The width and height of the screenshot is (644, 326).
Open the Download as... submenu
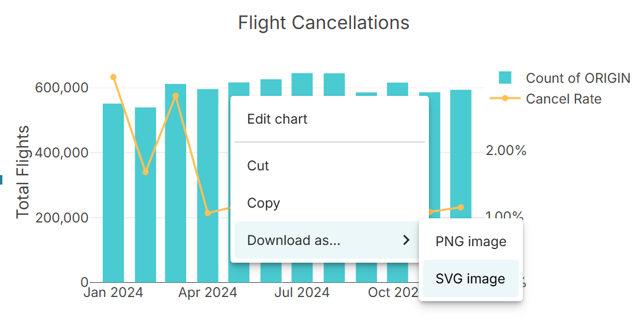tap(294, 240)
